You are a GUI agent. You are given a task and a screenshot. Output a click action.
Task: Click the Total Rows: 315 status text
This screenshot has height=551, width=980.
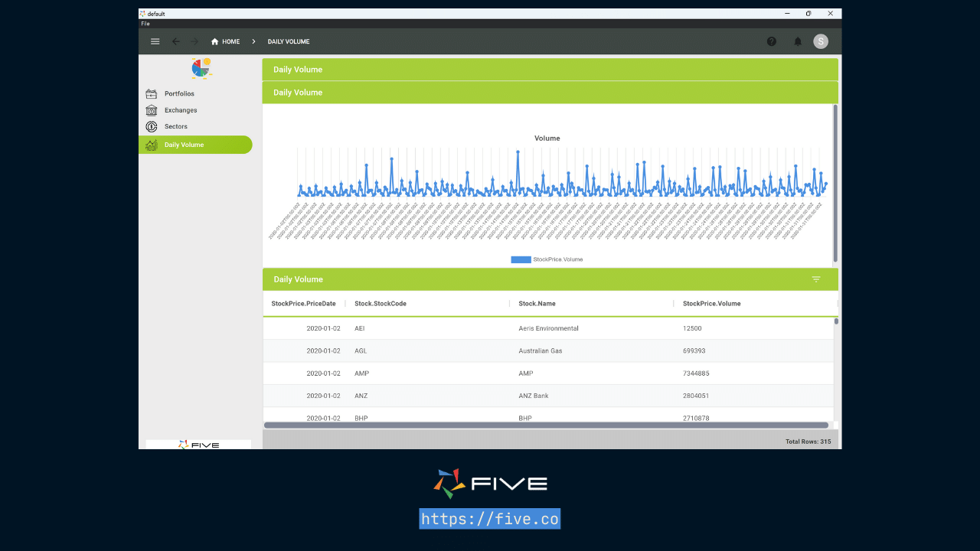[808, 442]
